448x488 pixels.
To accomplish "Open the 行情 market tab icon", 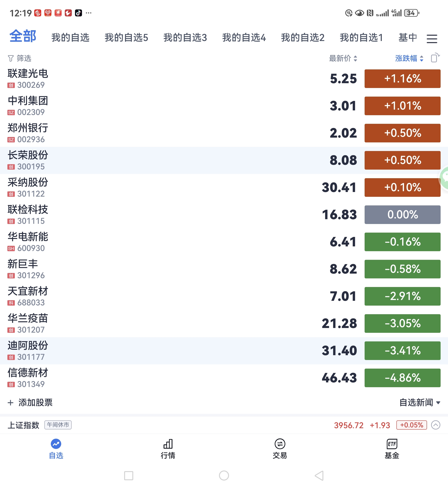I will (168, 444).
